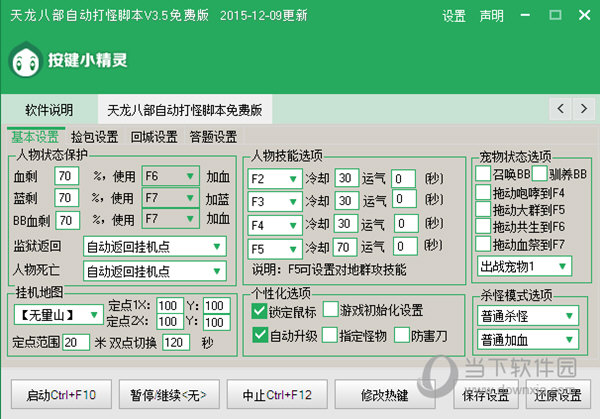
Task: Open the F3 skill key dropdown
Action: (275, 201)
